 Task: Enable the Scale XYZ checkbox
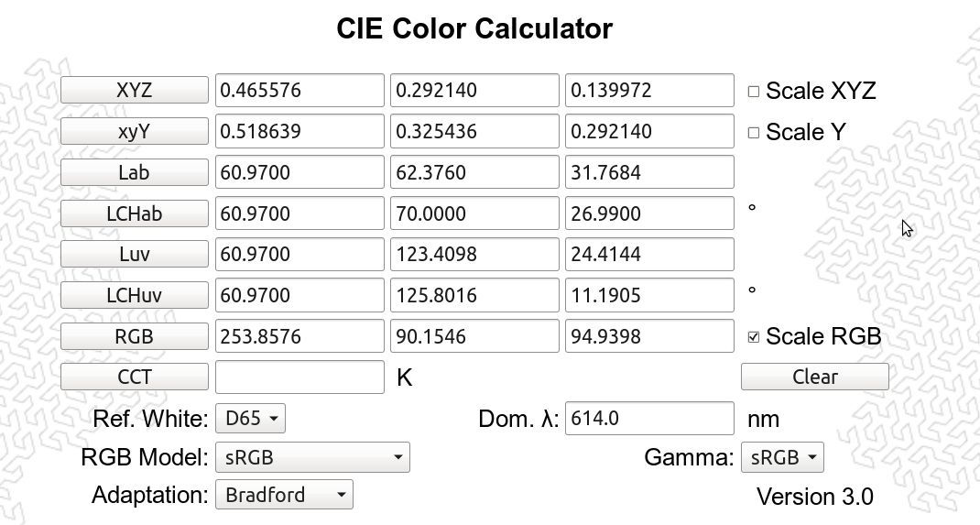tap(754, 92)
